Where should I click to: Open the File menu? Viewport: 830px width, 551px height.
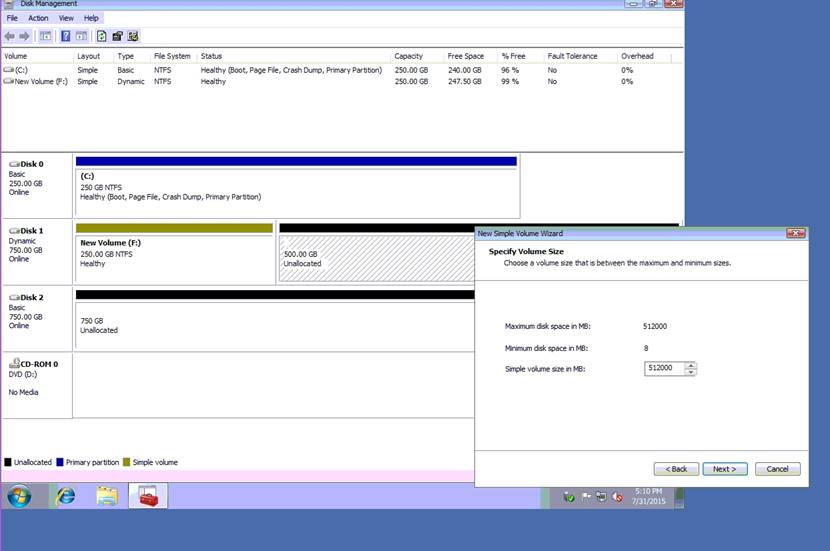tap(13, 18)
